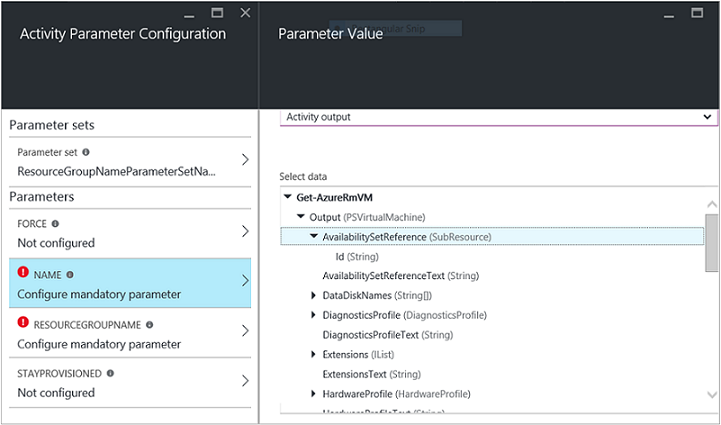Screen dimensions: 721x425
Task: Collapse the AvailabilitySetReference node
Action: tap(314, 237)
